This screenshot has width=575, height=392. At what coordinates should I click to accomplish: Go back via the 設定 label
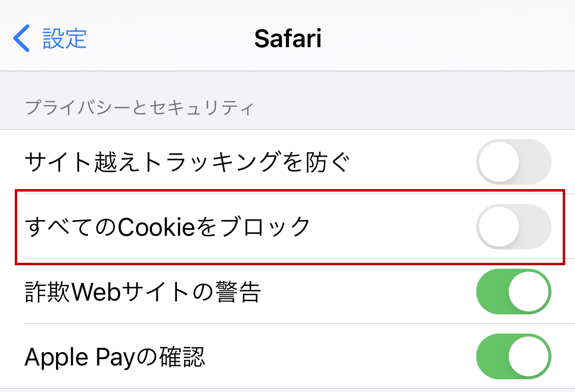64,39
